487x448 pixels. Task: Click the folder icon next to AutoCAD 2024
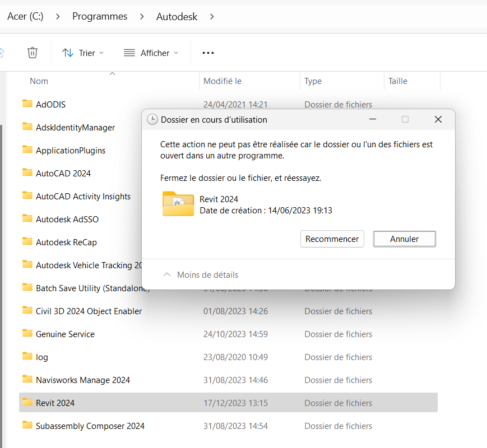pos(27,172)
